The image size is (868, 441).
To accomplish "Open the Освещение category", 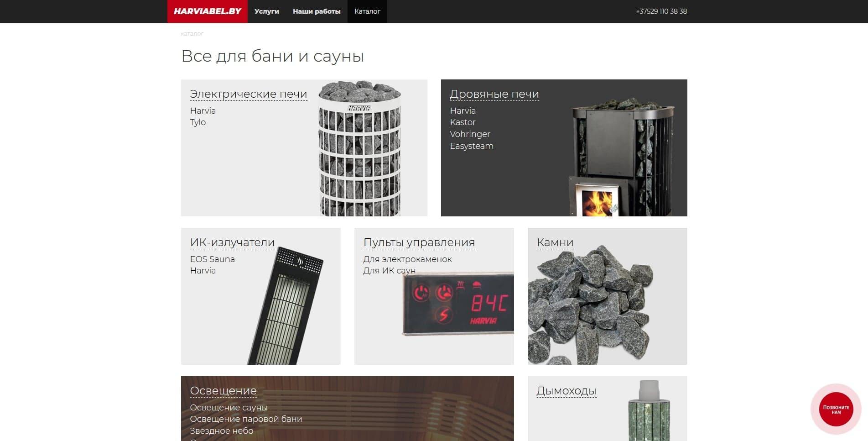I will coord(223,391).
